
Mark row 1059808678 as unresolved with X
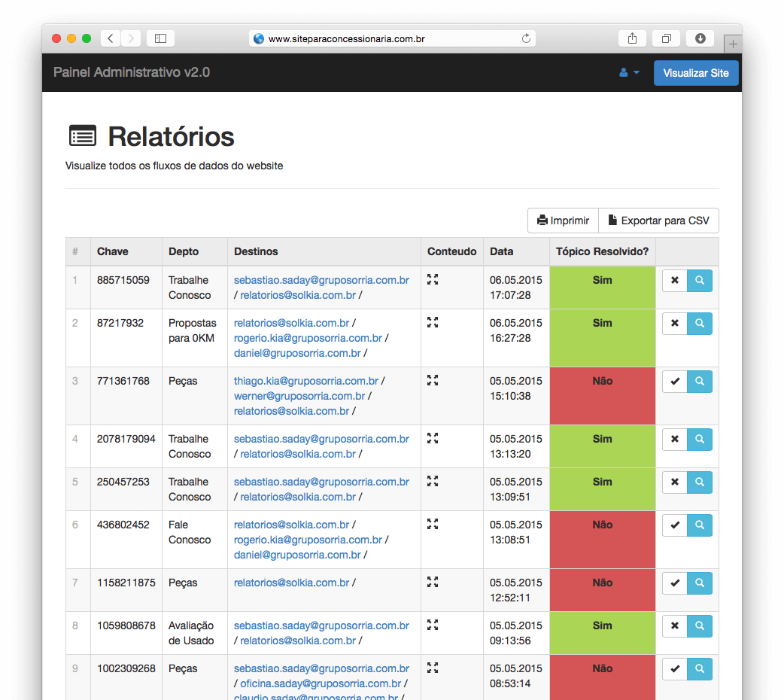click(x=674, y=626)
